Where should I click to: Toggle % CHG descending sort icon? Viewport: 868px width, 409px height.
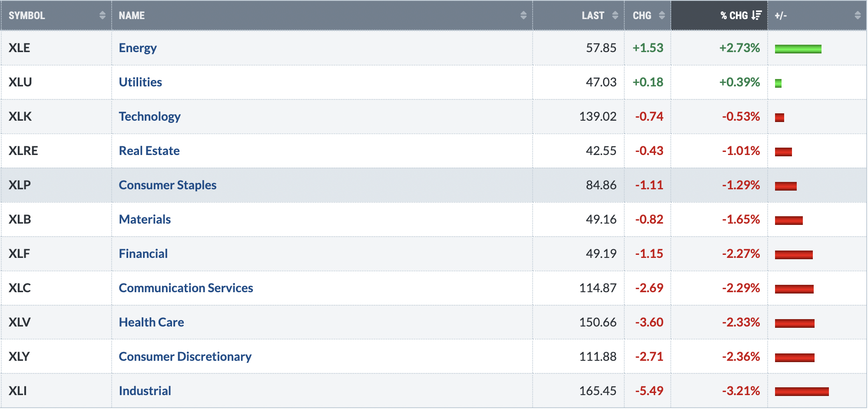[x=756, y=16]
